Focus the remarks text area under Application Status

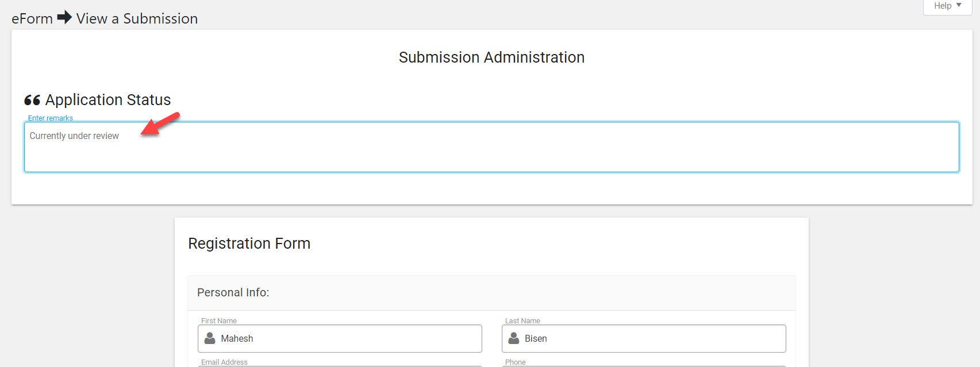491,147
